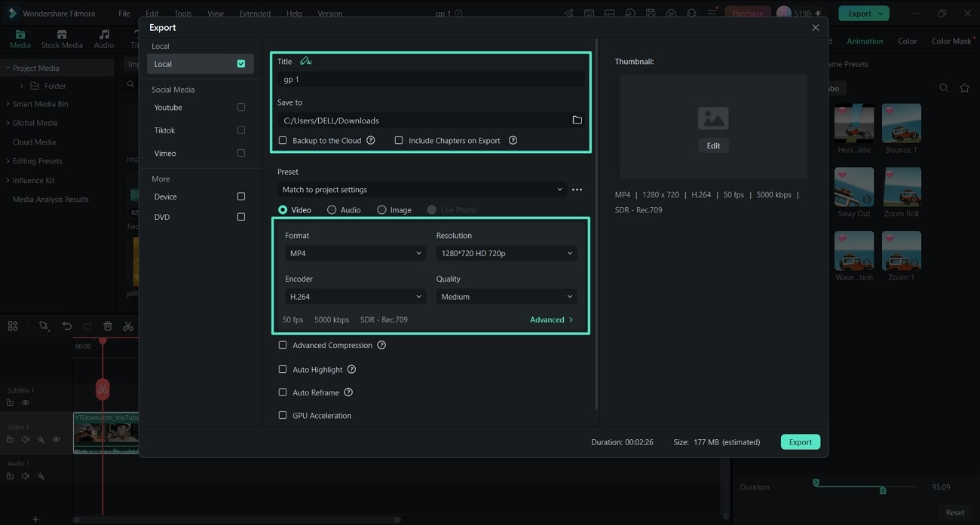Select the Video export type
The width and height of the screenshot is (980, 525).
pos(283,209)
